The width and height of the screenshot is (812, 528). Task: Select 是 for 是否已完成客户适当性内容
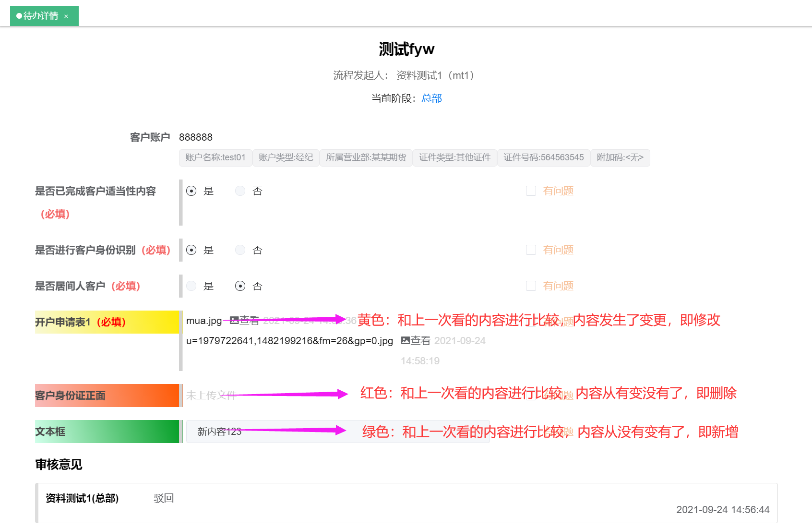[x=191, y=191]
